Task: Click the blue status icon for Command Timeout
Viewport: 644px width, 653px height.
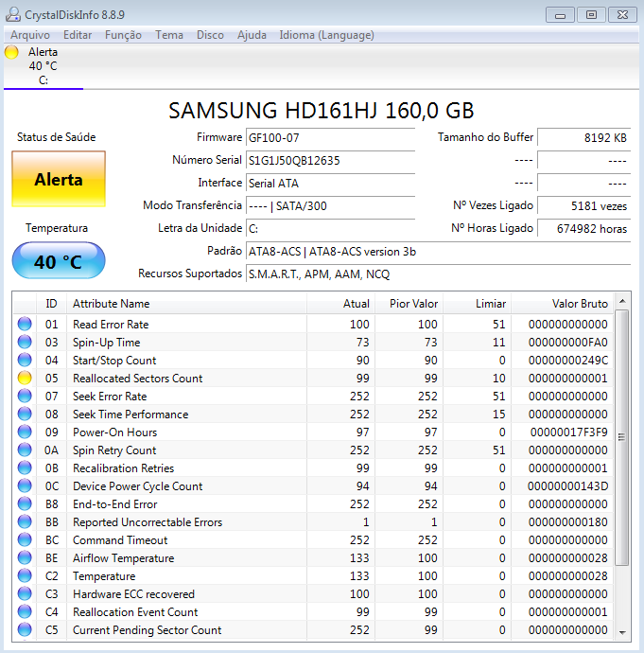Action: click(x=25, y=539)
